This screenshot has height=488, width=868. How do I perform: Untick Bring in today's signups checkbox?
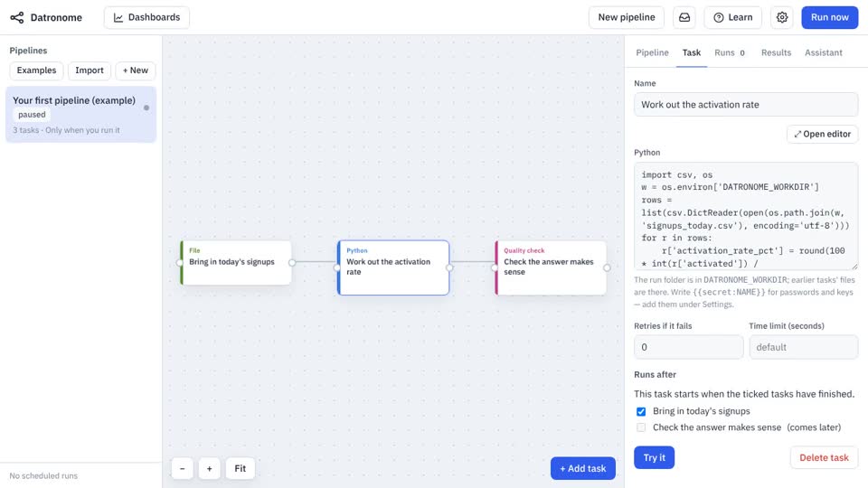[x=641, y=412]
